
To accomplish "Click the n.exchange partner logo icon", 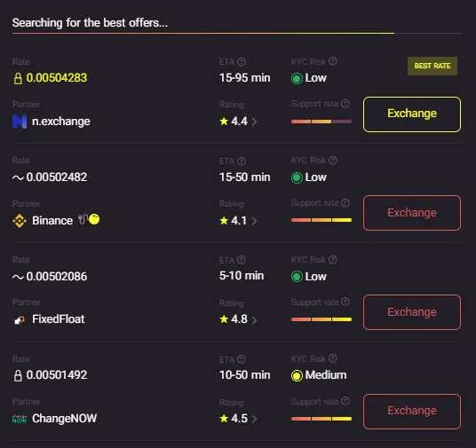I will [20, 122].
